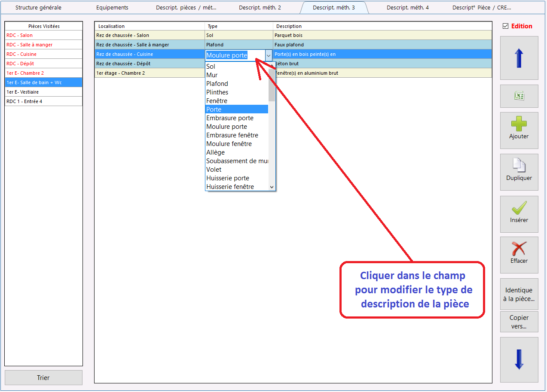
Task: Toggle the Edition checkbox
Action: [505, 26]
